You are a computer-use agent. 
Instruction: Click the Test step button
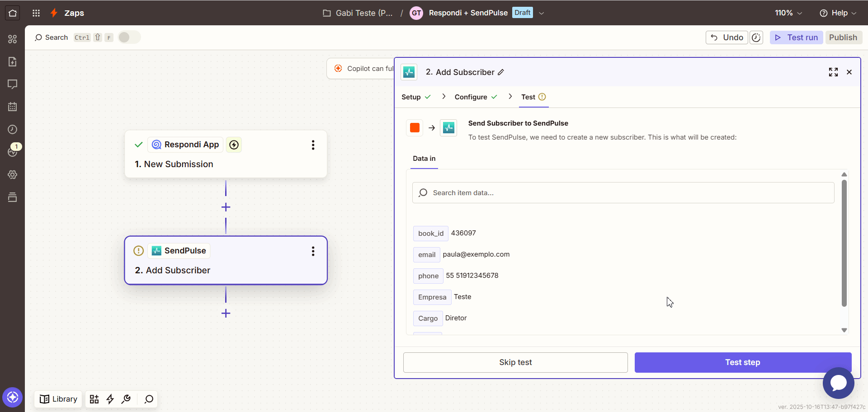coord(743,362)
